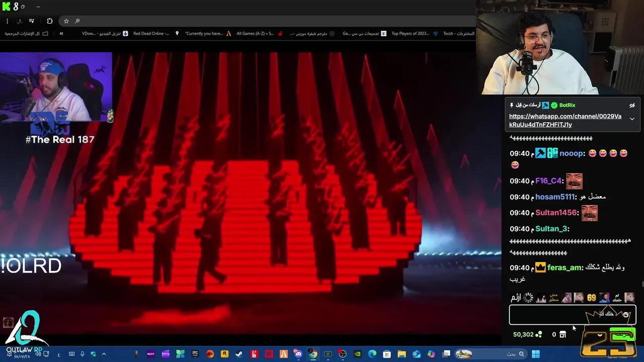Screen dimensions: 644x362
Task: Open Rockstar Games Launcher from the taskbar
Action: pyautogui.click(x=224, y=354)
